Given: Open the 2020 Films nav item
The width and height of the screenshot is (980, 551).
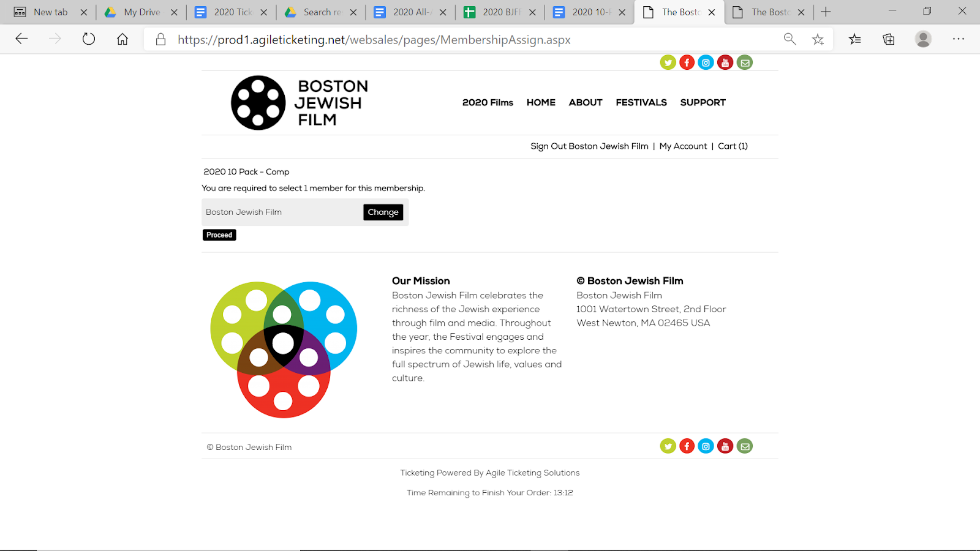Looking at the screenshot, I should [x=488, y=102].
